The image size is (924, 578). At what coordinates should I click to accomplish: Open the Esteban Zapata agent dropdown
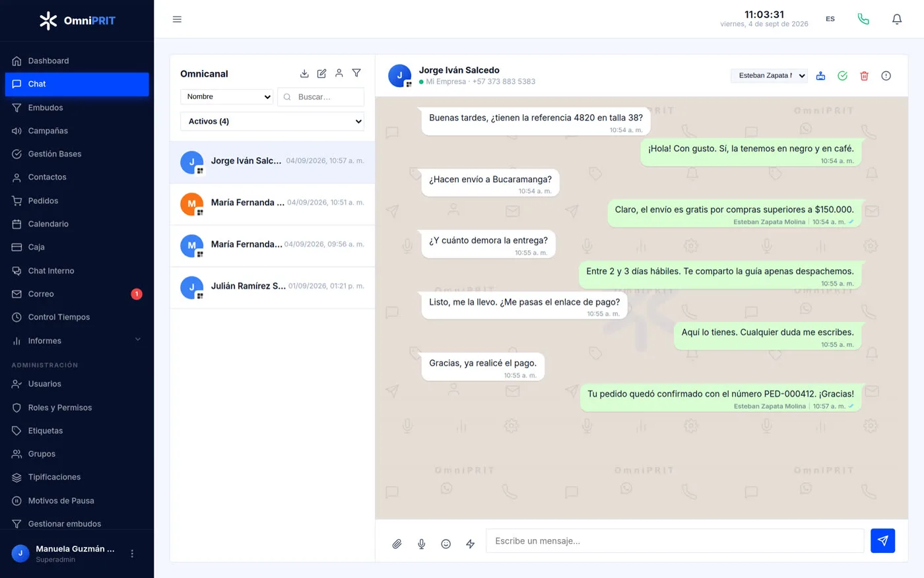769,76
